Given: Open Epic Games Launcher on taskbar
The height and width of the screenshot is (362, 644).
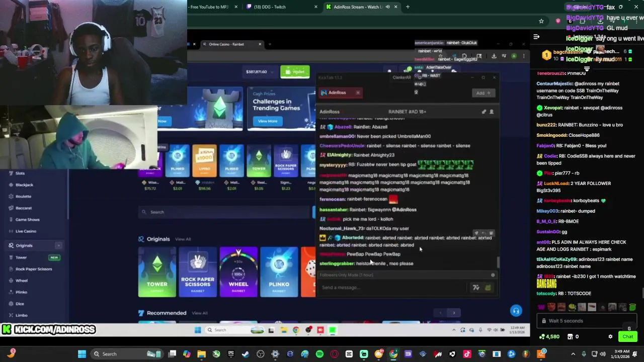Looking at the screenshot, I should pyautogui.click(x=231, y=354).
